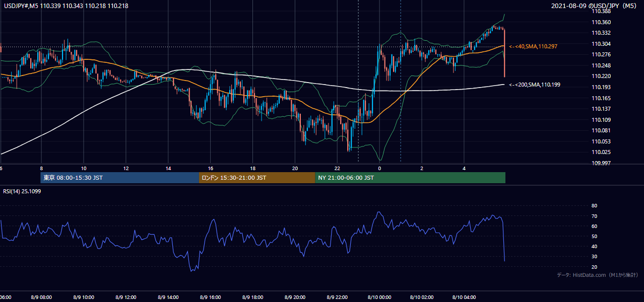
Task: Click the 8/9 16:00 date label
Action: coord(211,297)
